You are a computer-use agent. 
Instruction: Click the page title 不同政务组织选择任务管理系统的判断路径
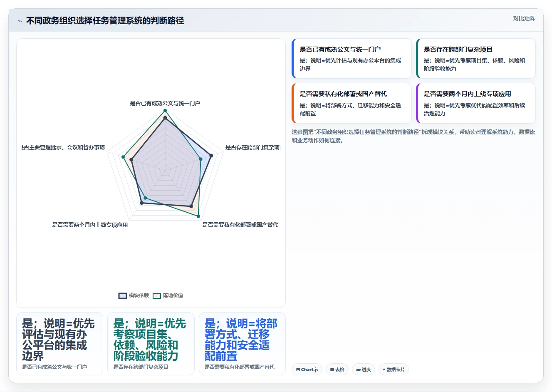point(105,21)
